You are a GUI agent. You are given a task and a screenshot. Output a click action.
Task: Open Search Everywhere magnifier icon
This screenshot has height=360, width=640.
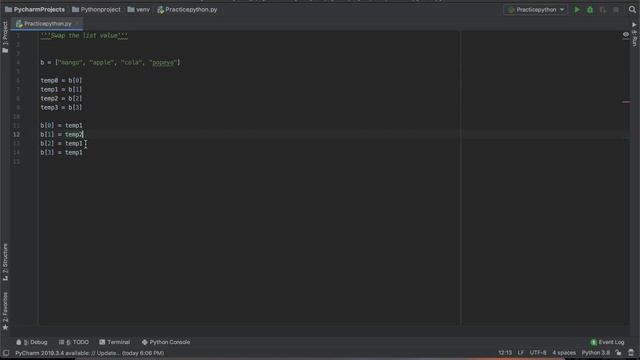(x=632, y=10)
